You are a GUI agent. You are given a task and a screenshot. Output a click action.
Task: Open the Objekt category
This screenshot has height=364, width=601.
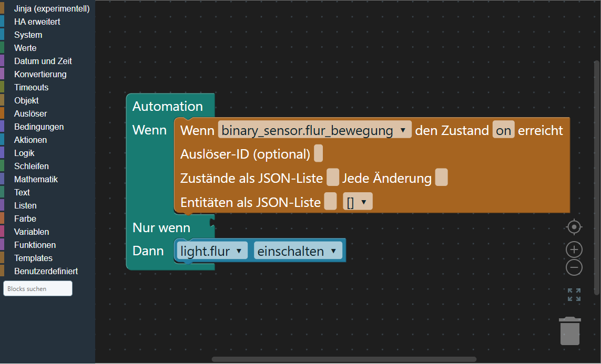(47, 100)
